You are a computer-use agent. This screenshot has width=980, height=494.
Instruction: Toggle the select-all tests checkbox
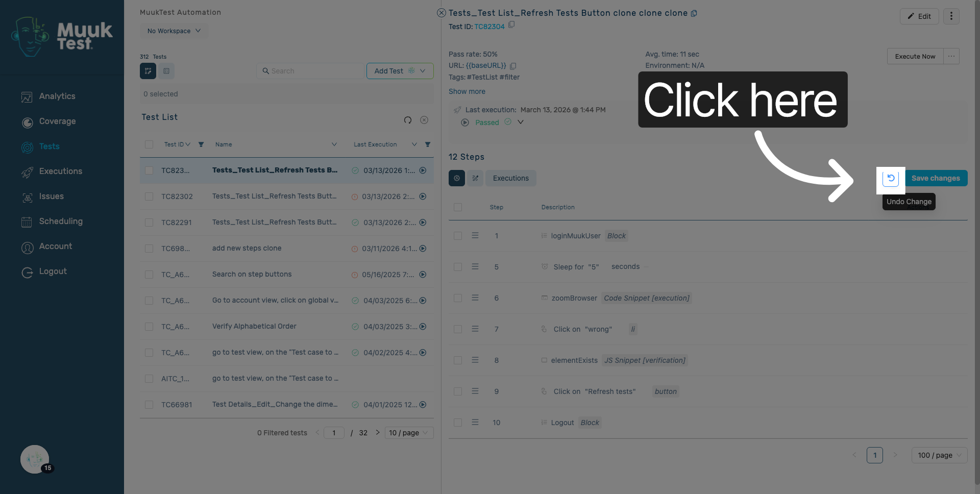click(x=149, y=144)
